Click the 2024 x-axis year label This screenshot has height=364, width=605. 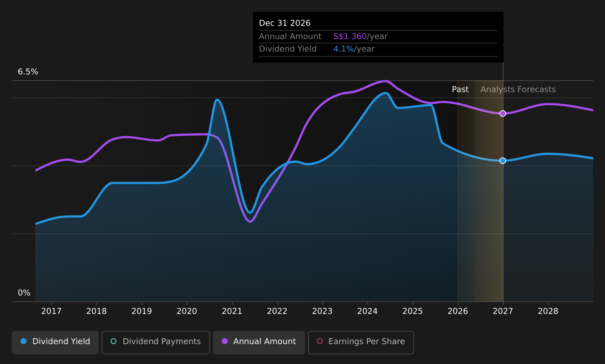367,311
